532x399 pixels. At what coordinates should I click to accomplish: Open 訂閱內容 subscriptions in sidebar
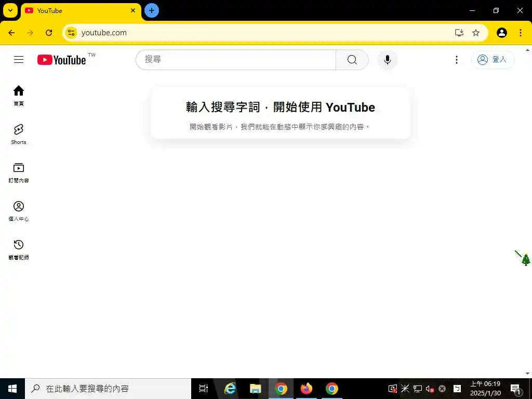pyautogui.click(x=19, y=172)
